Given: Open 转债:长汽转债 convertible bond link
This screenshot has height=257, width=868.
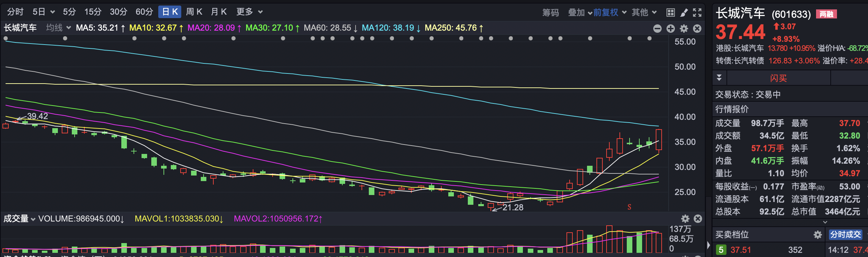Looking at the screenshot, I should tap(740, 61).
